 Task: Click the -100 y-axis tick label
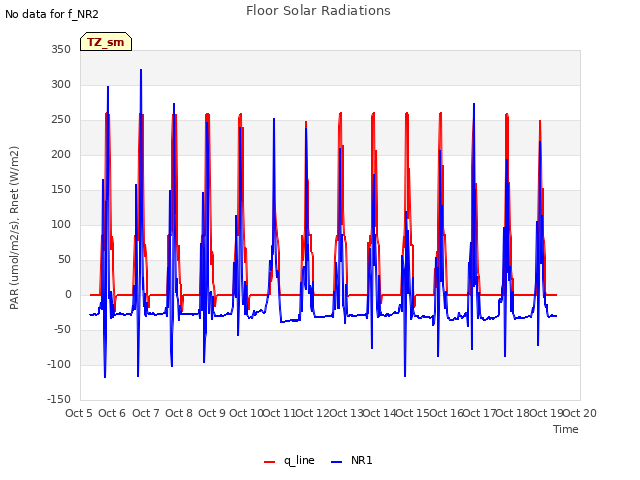59,364
